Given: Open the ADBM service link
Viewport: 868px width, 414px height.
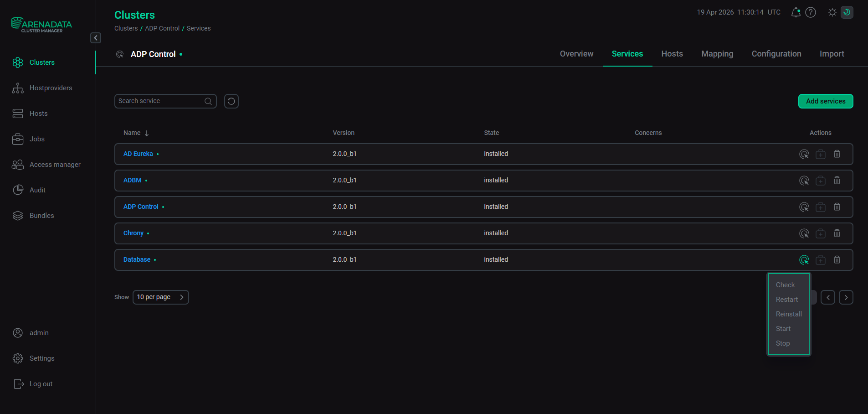Looking at the screenshot, I should coord(132,181).
